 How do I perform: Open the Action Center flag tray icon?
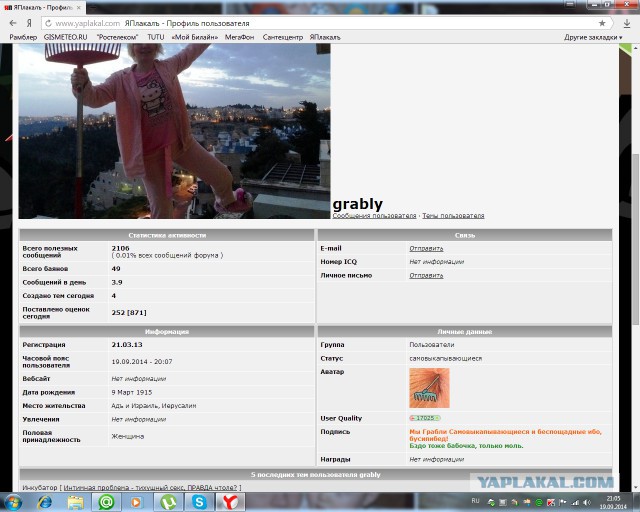click(563, 502)
